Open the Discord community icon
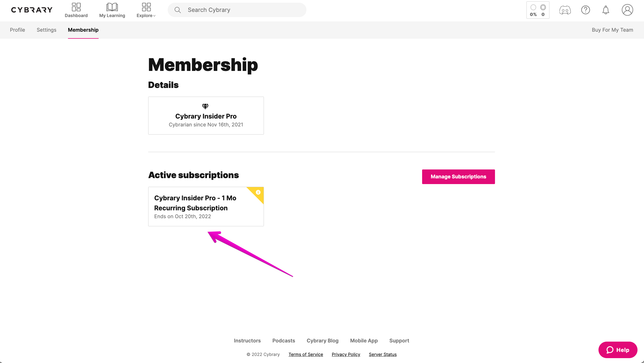 565,10
